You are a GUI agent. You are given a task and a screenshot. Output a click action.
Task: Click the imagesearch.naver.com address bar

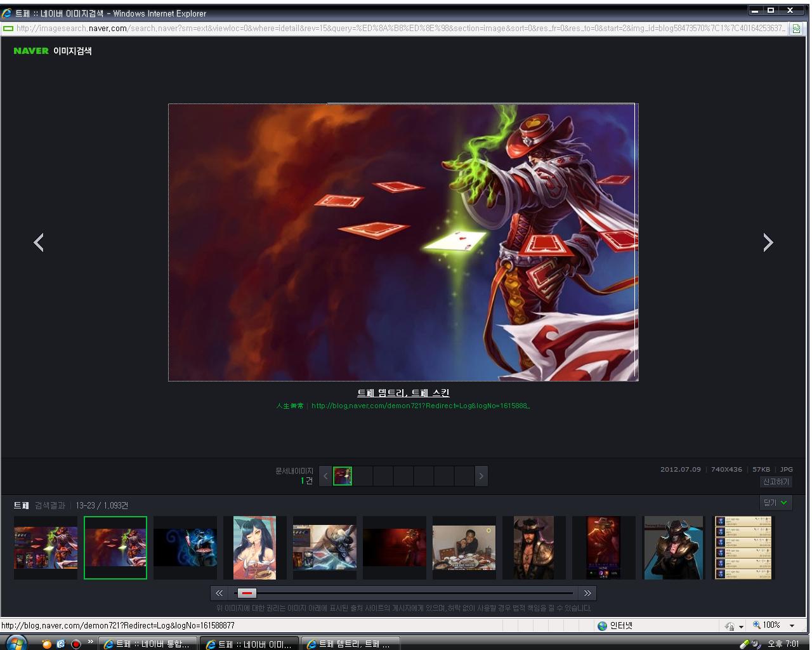click(401, 29)
